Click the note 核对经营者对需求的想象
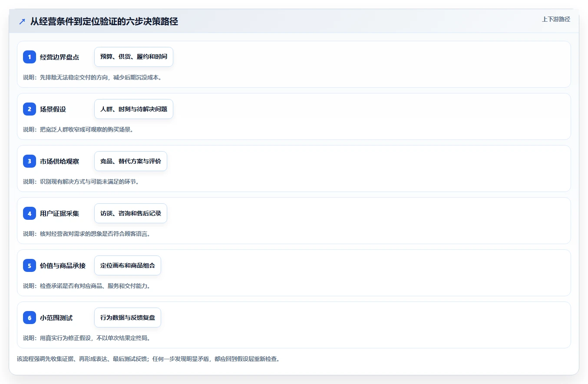 point(70,234)
